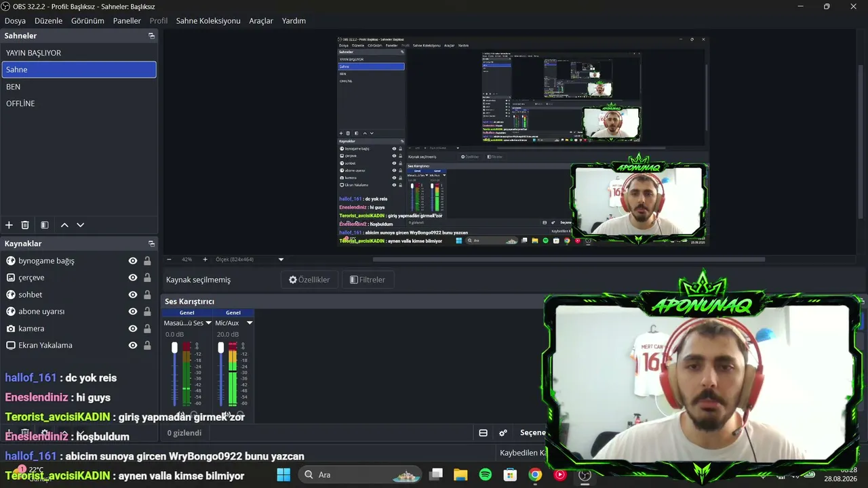Select the Ekran Yakalama source row
868x488 pixels.
click(79, 346)
